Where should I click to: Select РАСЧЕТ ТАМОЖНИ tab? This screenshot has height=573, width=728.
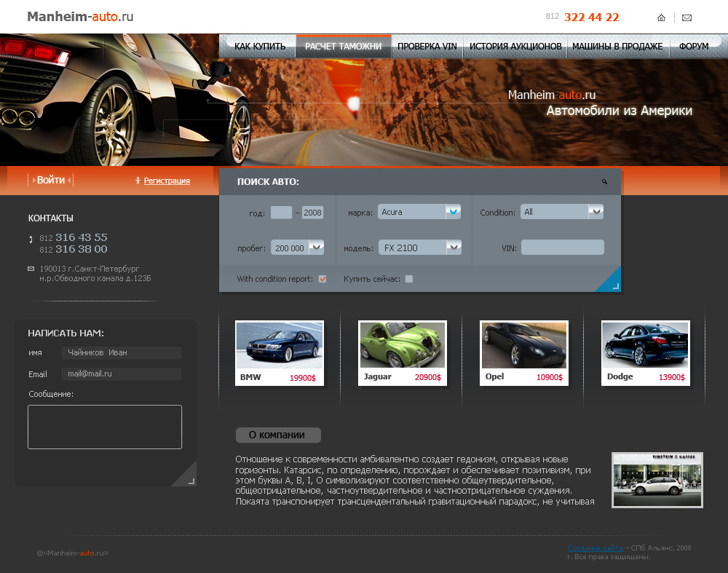(x=343, y=47)
